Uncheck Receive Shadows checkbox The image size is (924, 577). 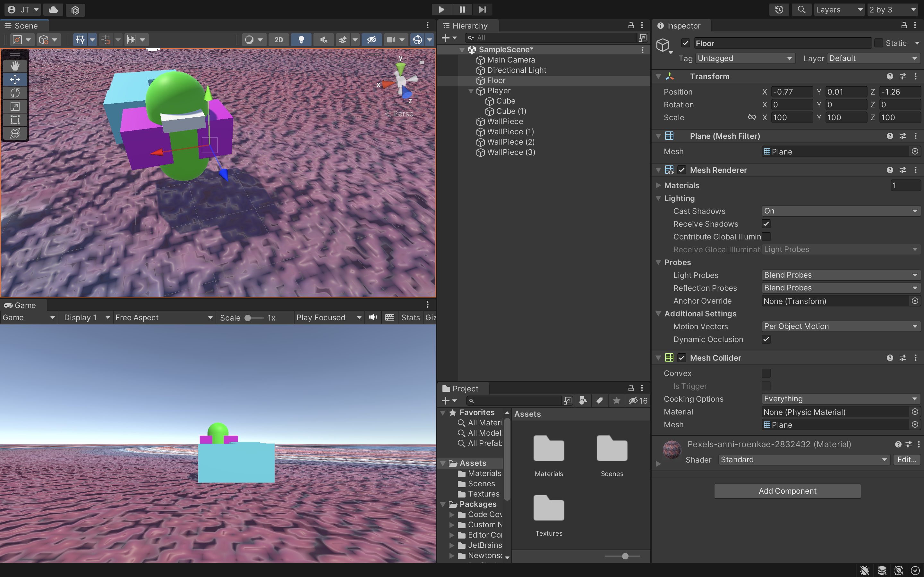click(x=766, y=224)
